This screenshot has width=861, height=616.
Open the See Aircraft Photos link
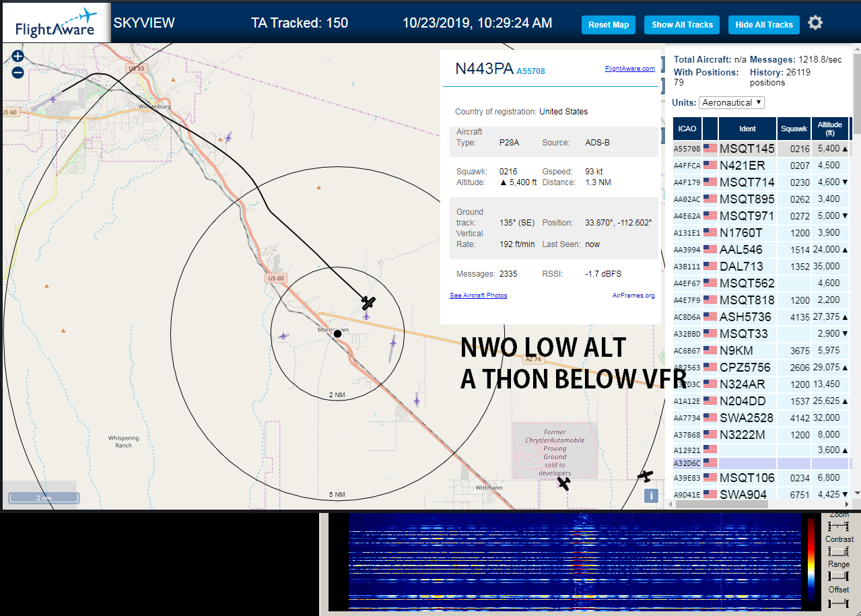pyautogui.click(x=479, y=296)
